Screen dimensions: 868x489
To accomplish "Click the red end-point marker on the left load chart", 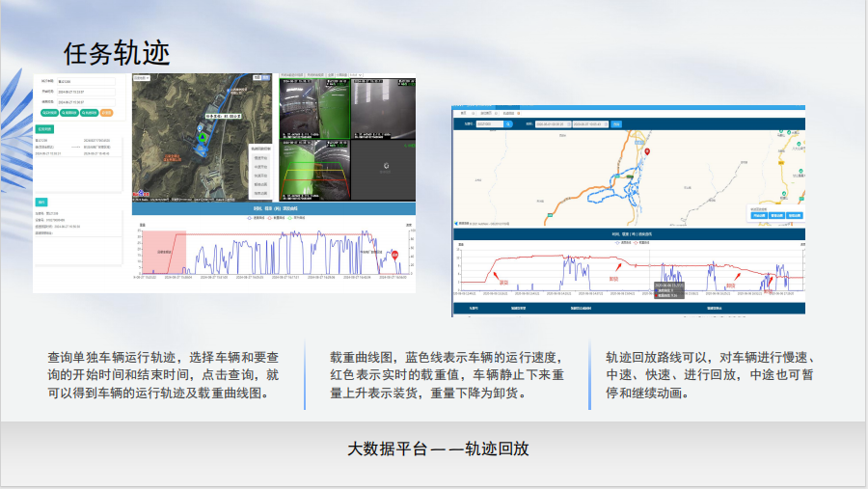I will coord(394,254).
